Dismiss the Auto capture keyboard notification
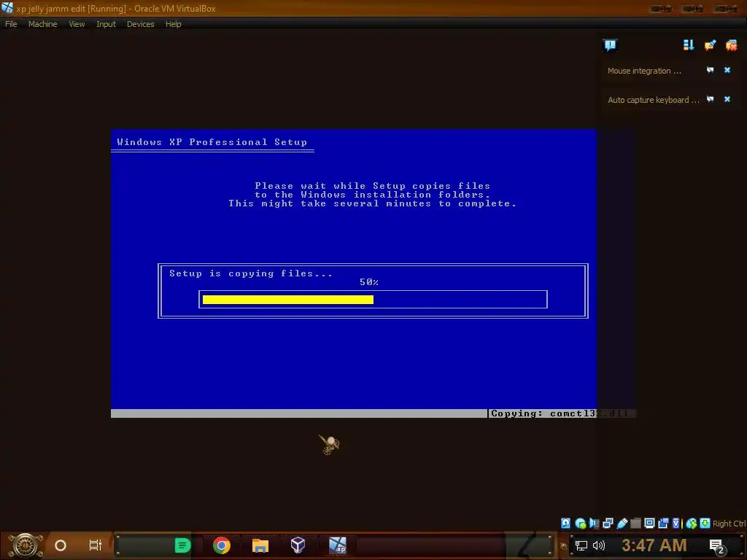 727,99
